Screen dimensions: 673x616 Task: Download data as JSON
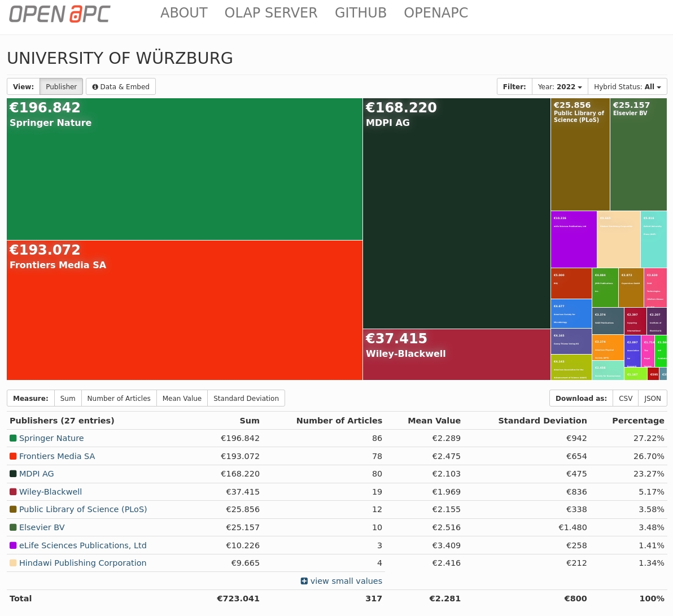point(653,399)
